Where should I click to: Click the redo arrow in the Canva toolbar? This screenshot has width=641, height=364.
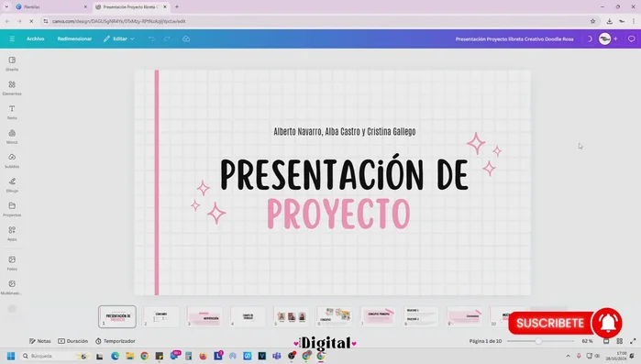click(x=167, y=39)
